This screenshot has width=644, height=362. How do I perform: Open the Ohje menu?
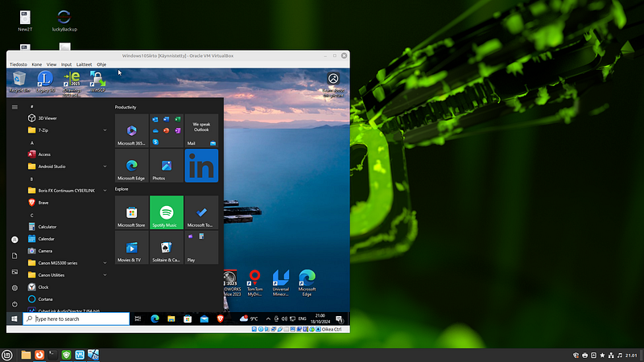[101, 64]
